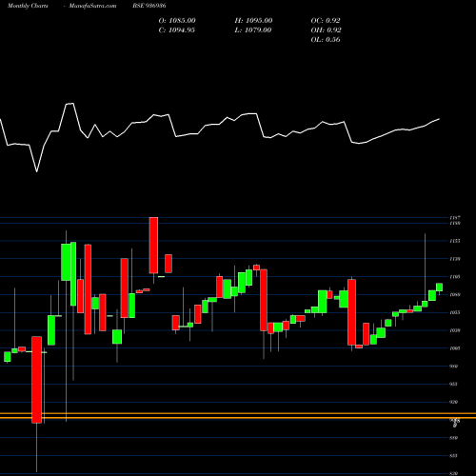Click the 'BSE 936936' symbol label
Image resolution: width=476 pixels, height=476 pixels.
pos(149,6)
